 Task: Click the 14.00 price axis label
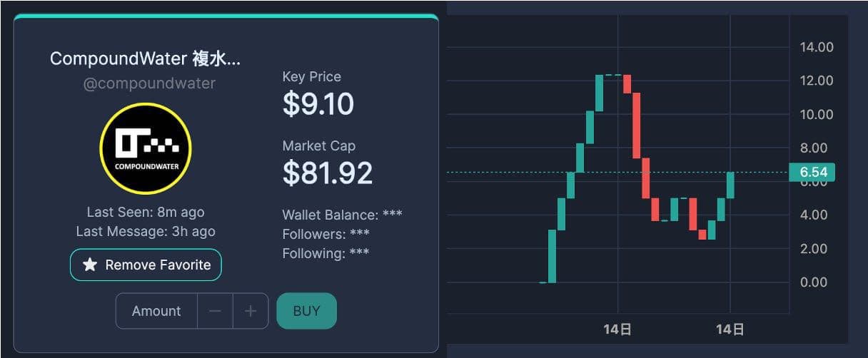tap(817, 47)
